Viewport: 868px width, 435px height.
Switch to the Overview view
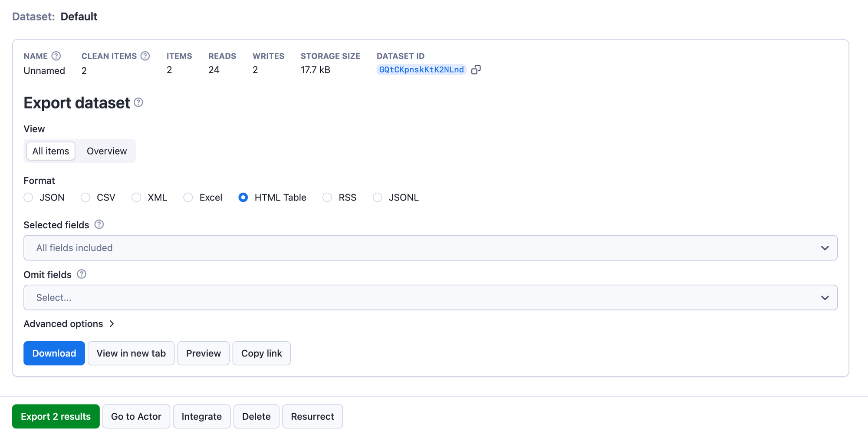106,151
